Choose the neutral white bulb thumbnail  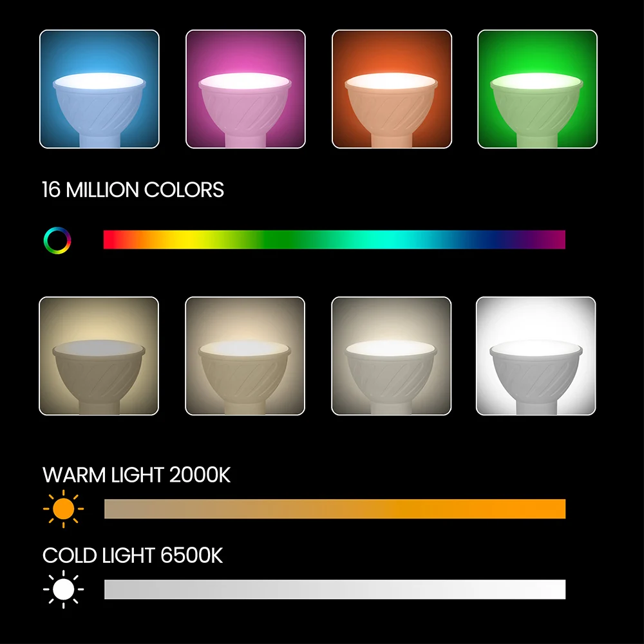(392, 356)
